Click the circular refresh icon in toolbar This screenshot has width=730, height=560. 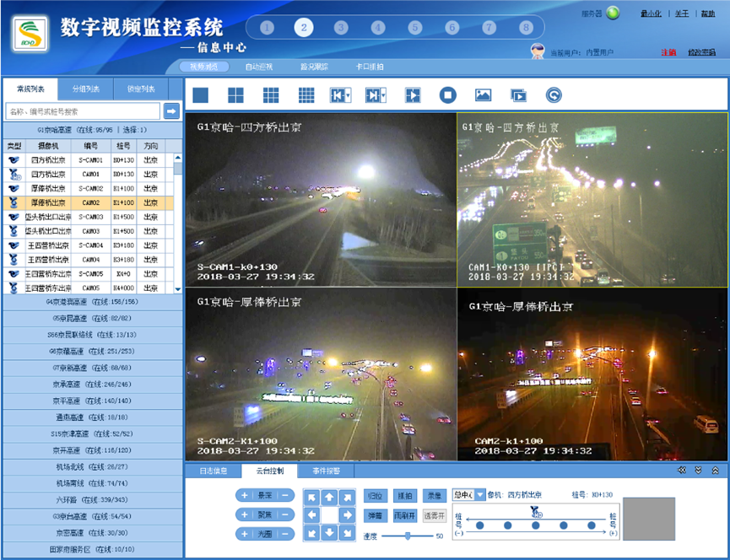(554, 95)
